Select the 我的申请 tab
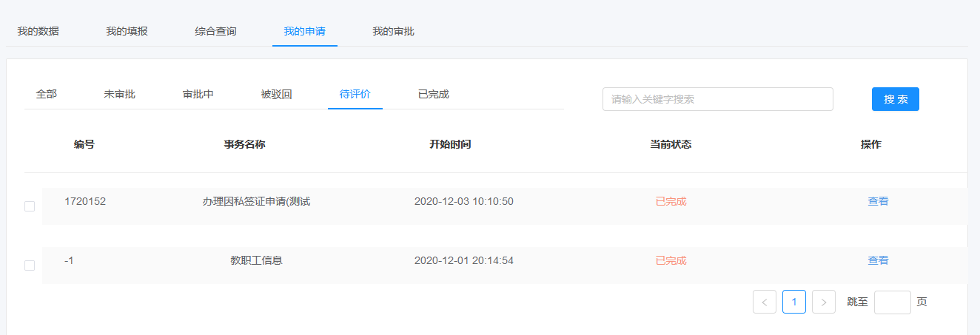Image resolution: width=980 pixels, height=335 pixels. (305, 31)
